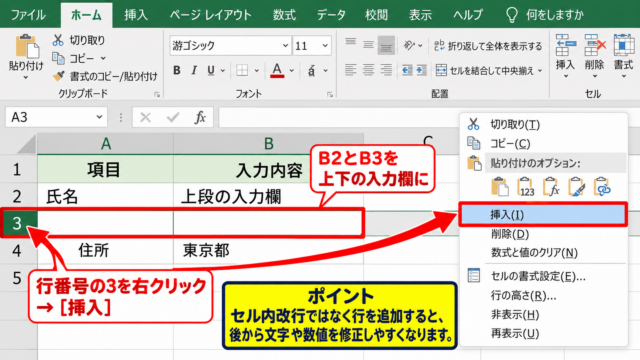Screen dimensions: 640x360
Task: Click the text orientation icon
Action: click(409, 45)
